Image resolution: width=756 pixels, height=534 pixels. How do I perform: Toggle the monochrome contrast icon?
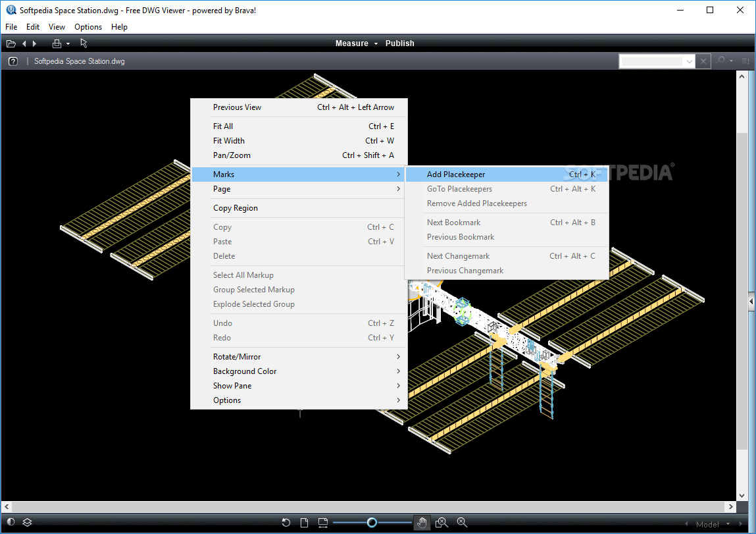11,522
